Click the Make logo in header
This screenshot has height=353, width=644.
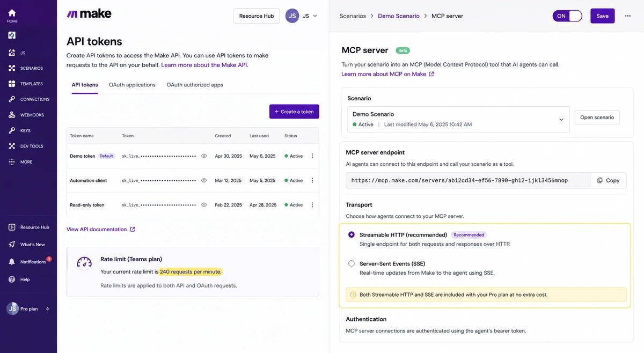point(89,14)
